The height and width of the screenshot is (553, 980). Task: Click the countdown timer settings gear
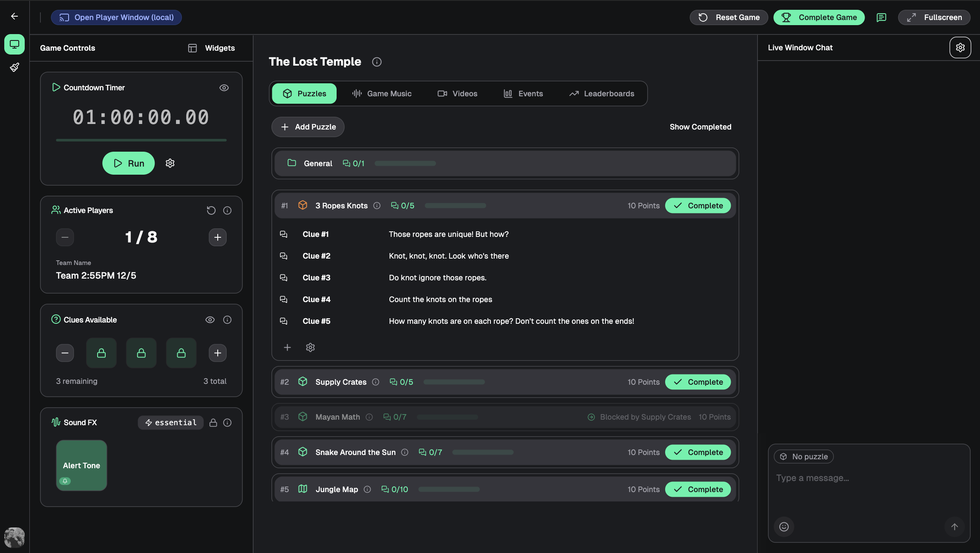pos(170,163)
